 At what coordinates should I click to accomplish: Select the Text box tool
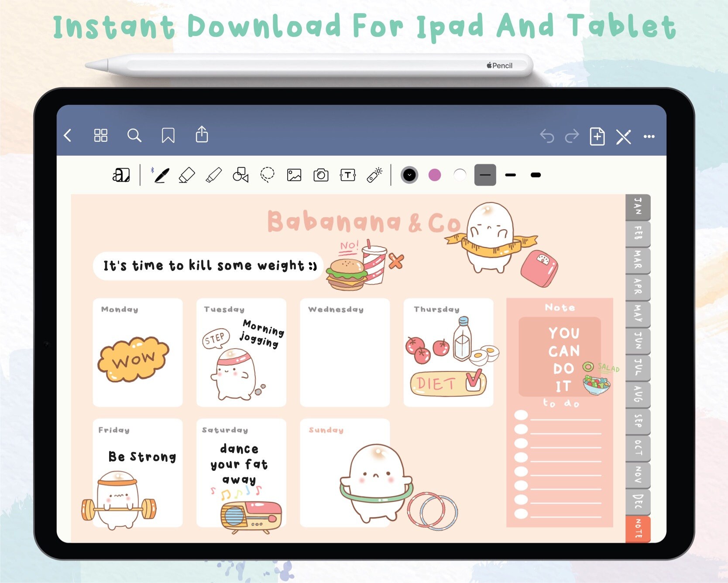(x=347, y=175)
